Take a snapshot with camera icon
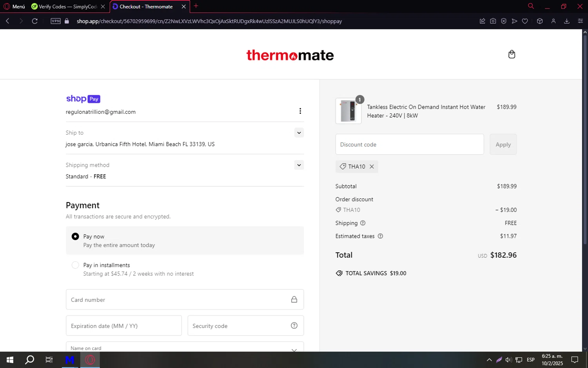 (493, 21)
